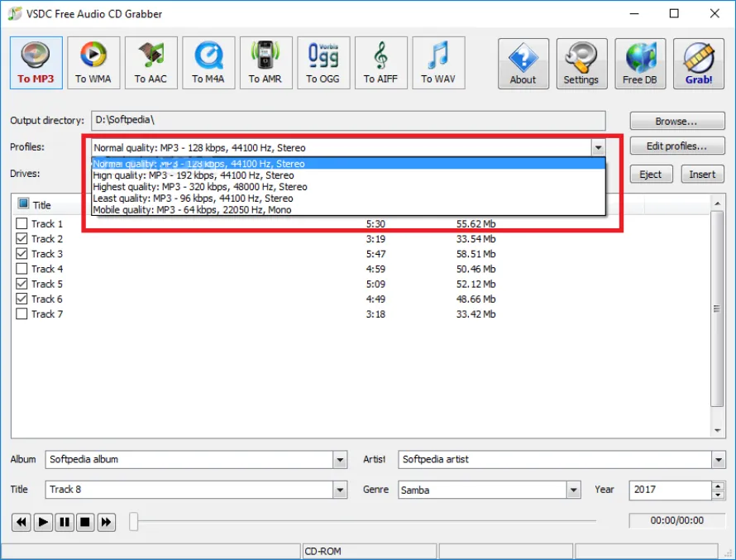
Task: Click track list scrollbar down arrow
Action: [717, 430]
